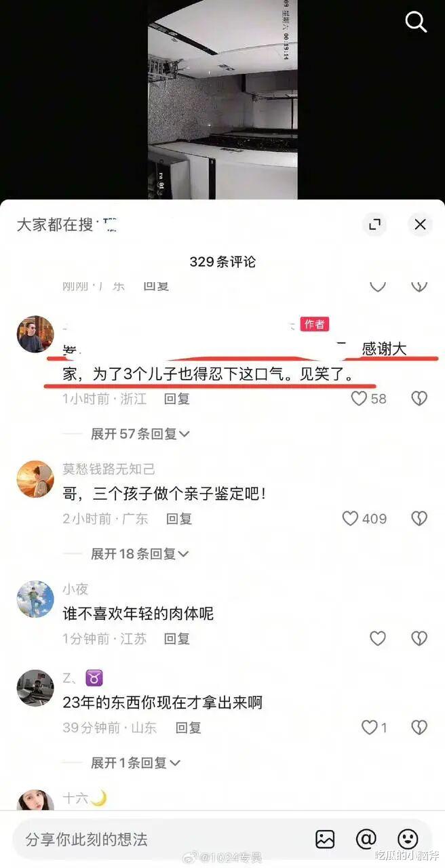Expand comments panel to full screen

pyautogui.click(x=374, y=224)
